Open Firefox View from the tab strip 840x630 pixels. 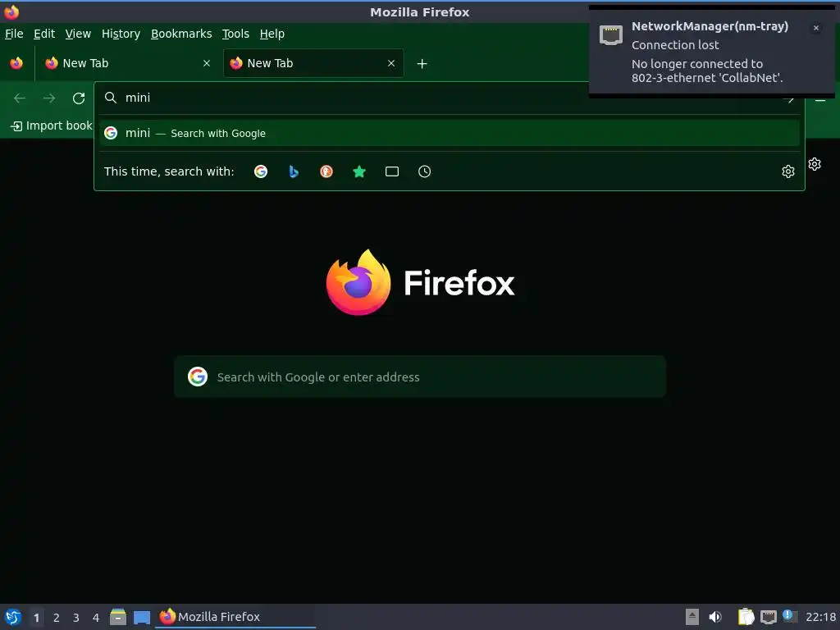point(16,63)
